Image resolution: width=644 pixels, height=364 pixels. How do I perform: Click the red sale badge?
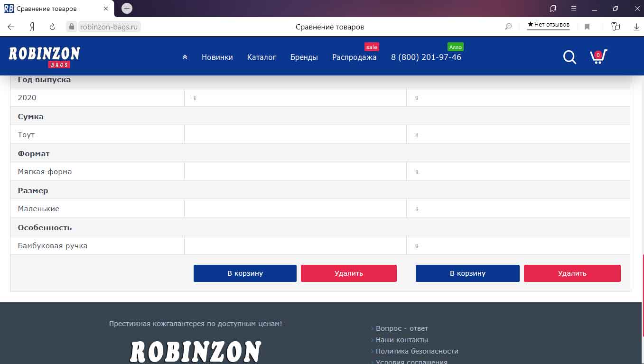pos(372,47)
